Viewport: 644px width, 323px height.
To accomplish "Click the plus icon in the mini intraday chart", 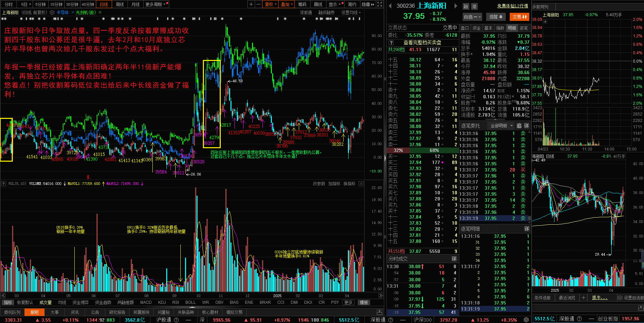I will 545,22.
